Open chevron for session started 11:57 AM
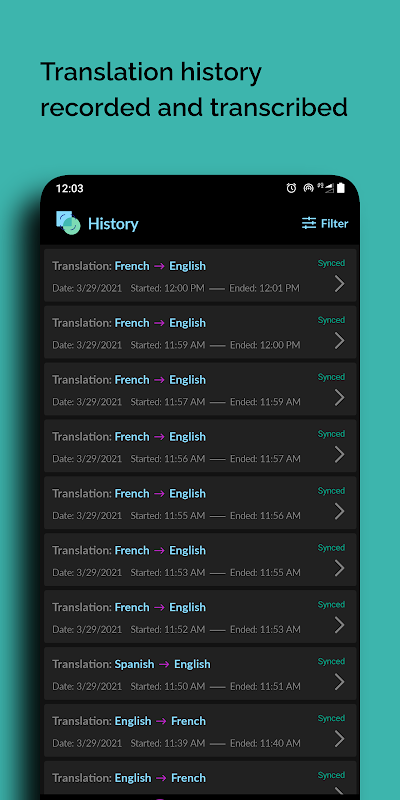This screenshot has height=800, width=400. click(339, 397)
